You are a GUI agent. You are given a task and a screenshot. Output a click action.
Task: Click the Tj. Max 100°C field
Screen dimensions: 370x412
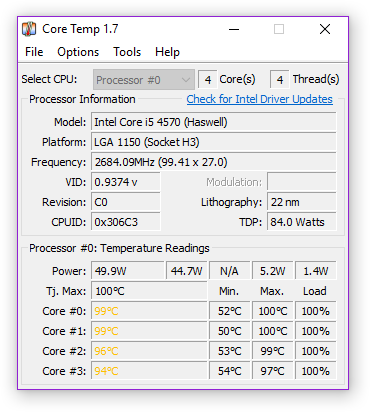coord(149,291)
